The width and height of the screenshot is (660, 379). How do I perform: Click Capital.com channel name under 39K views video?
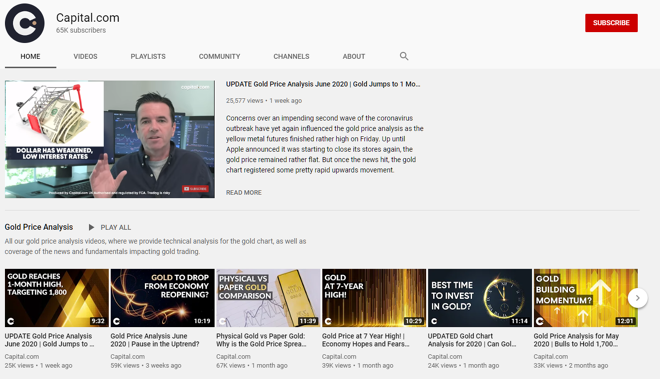click(x=339, y=356)
